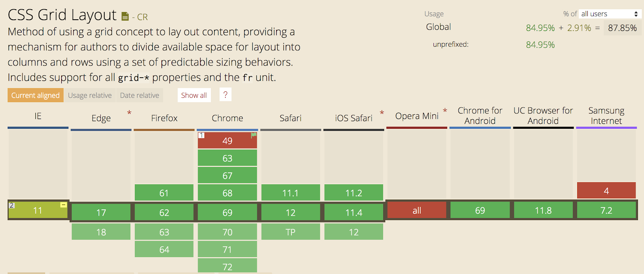Image resolution: width=644 pixels, height=274 pixels.
Task: Click the CR status link
Action: [x=142, y=17]
